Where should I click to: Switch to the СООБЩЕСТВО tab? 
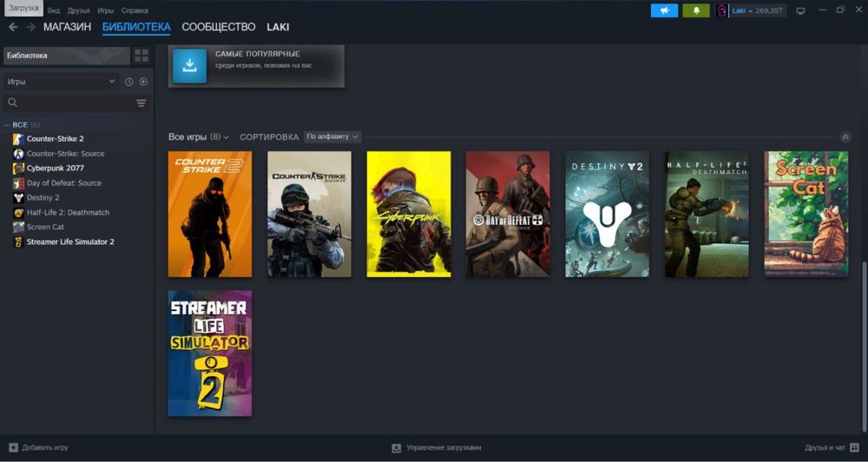tap(219, 27)
